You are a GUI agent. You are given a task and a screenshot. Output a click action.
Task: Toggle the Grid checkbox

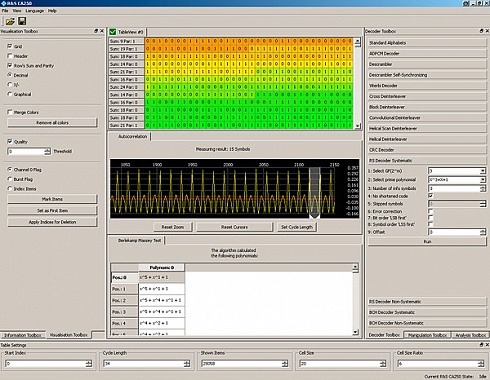tap(10, 46)
